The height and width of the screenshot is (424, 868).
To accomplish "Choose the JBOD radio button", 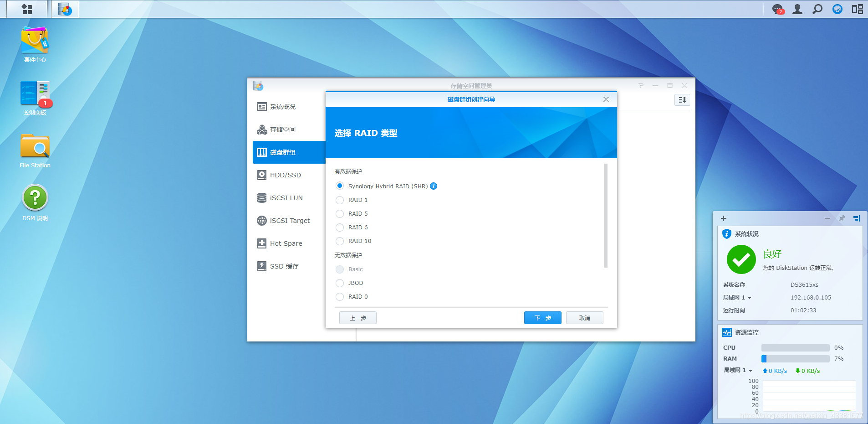I will click(340, 283).
